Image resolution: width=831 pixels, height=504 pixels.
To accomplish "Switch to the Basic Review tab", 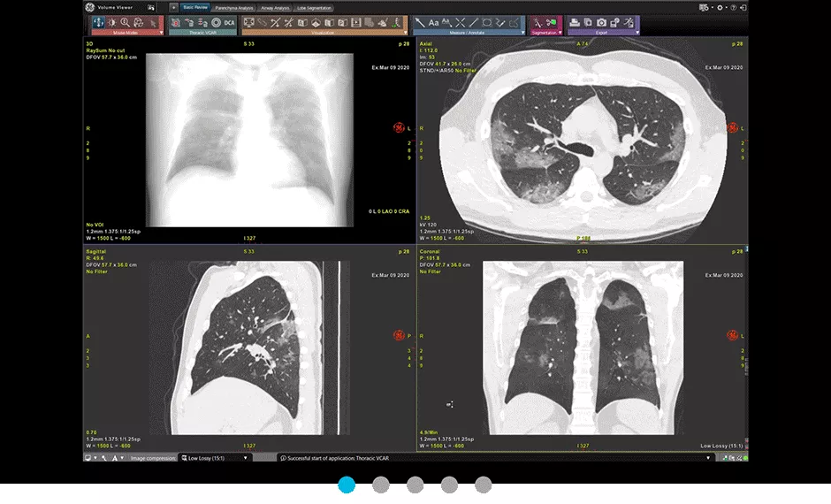I will 195,7.
